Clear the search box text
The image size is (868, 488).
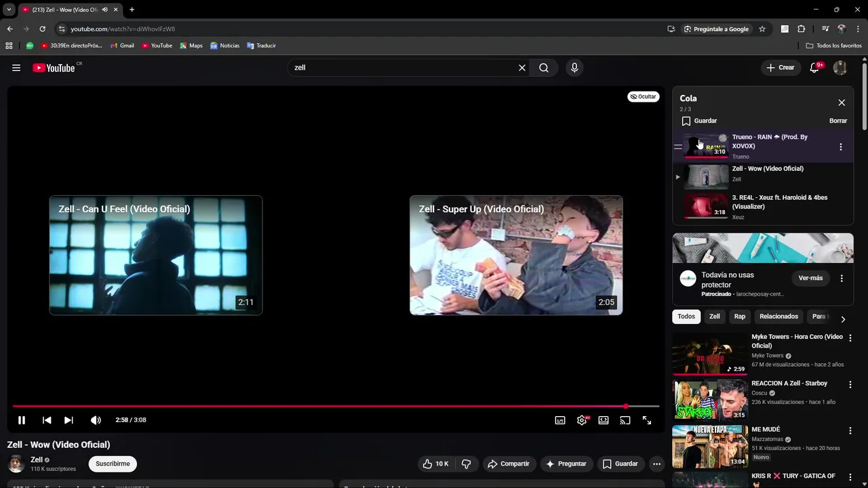pos(522,68)
